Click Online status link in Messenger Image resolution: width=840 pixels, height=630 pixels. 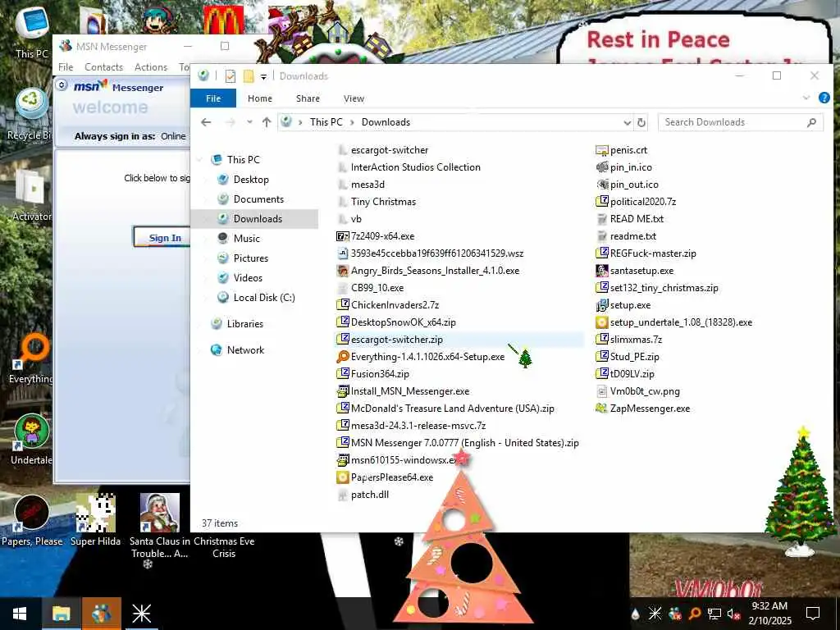coord(174,136)
